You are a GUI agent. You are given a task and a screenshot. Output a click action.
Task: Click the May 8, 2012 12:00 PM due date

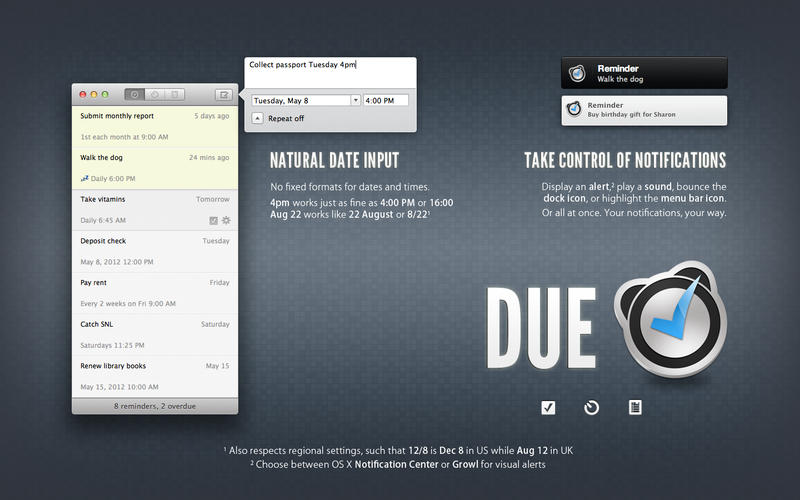tap(116, 262)
